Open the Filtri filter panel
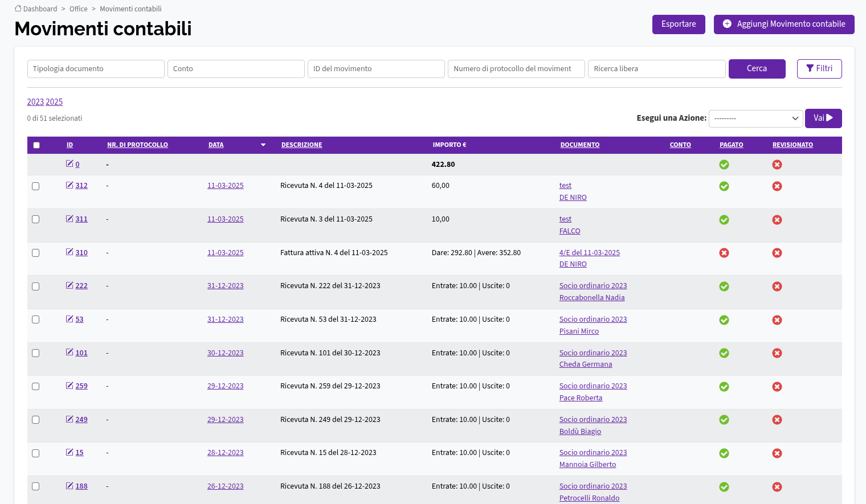This screenshot has width=866, height=504. 819,69
